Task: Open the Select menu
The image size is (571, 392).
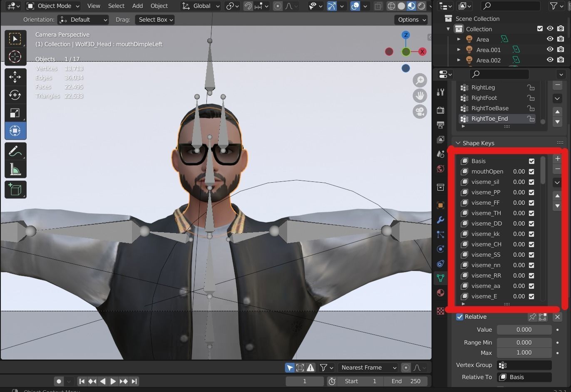Action: [116, 6]
